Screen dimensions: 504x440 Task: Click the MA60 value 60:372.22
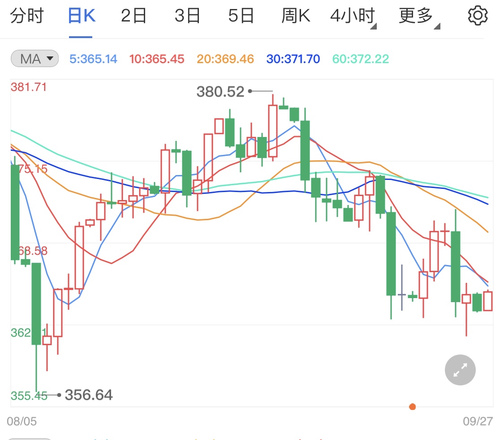(360, 59)
